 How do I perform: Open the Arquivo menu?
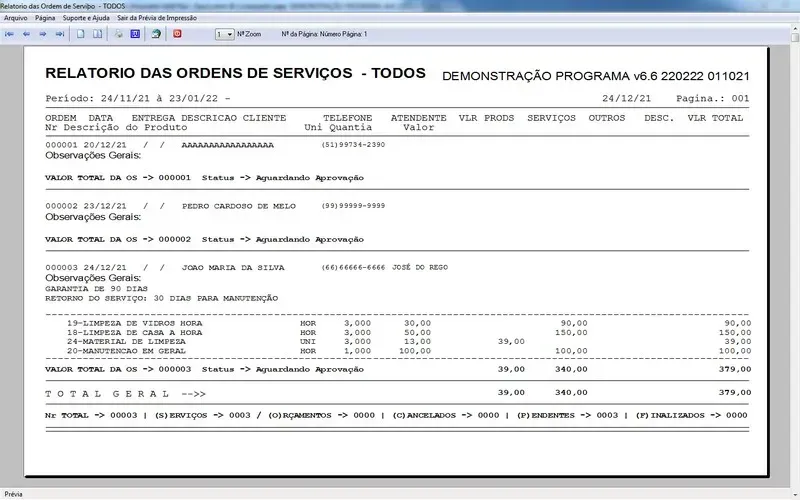[16, 18]
